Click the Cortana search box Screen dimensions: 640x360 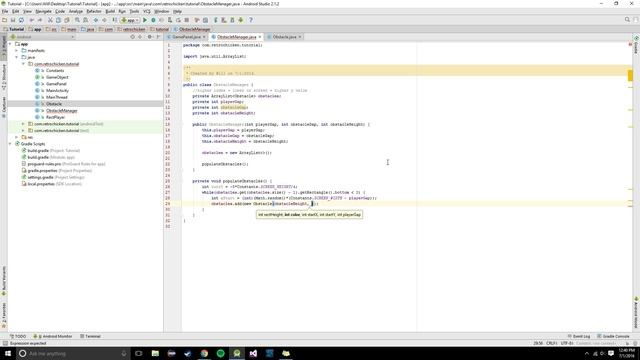(73, 353)
